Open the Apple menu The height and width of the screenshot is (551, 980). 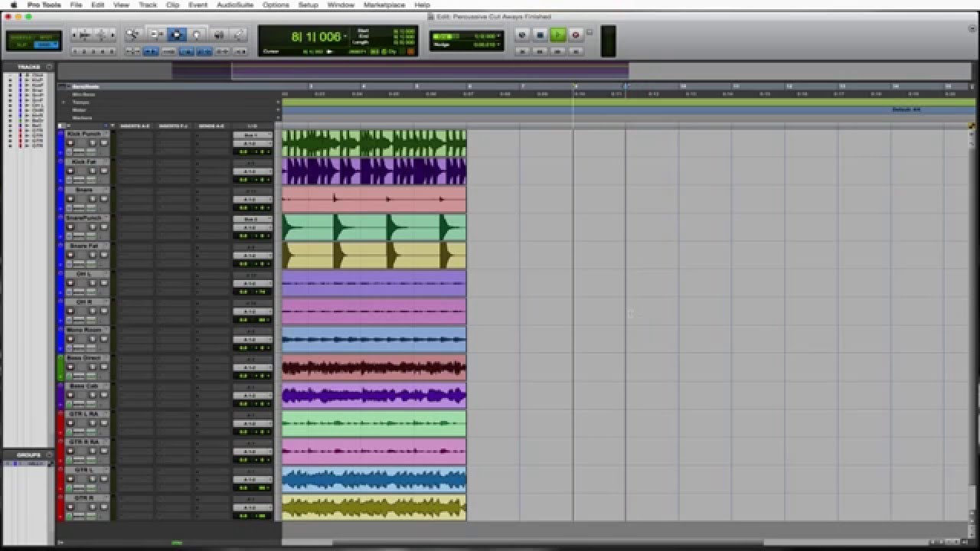13,5
